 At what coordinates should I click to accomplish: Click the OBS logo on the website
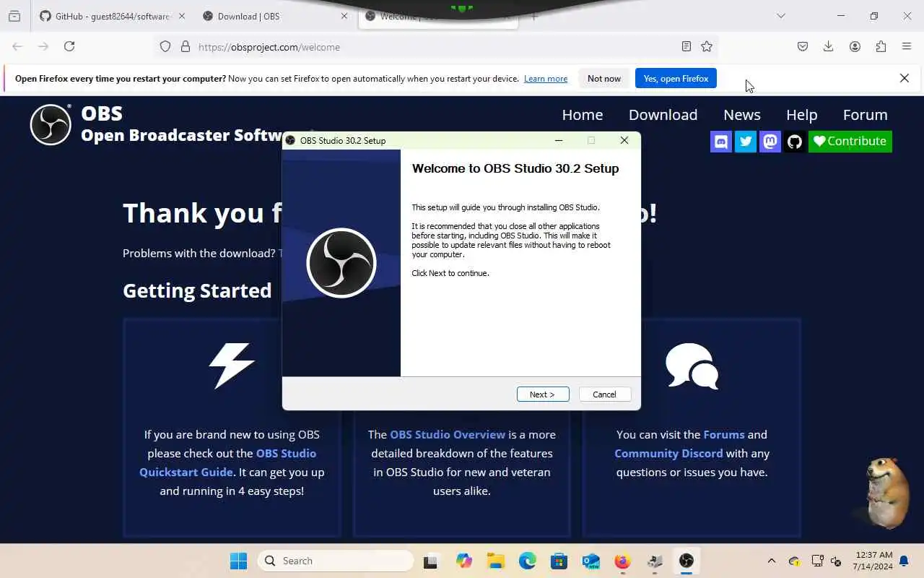[51, 125]
